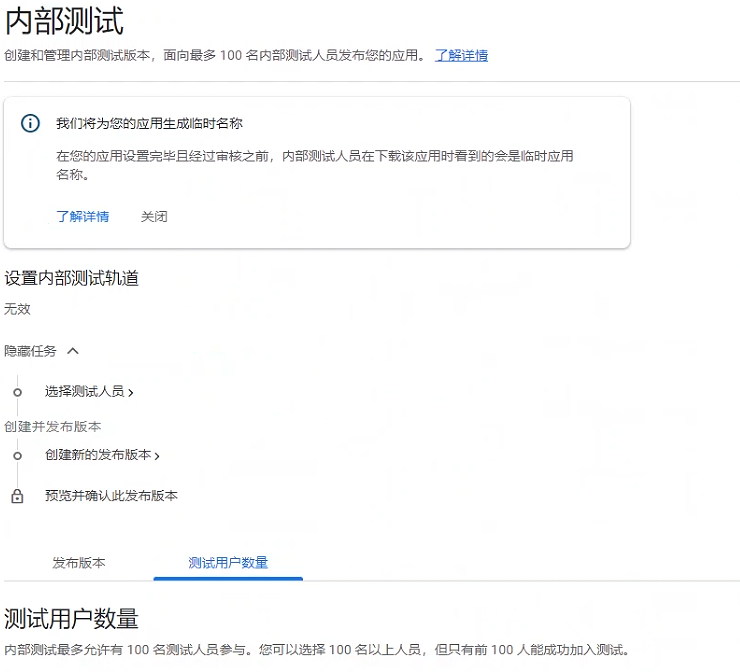Screen dimensions: 740x672
Task: Click the 内部测试 page title
Action: (x=64, y=21)
